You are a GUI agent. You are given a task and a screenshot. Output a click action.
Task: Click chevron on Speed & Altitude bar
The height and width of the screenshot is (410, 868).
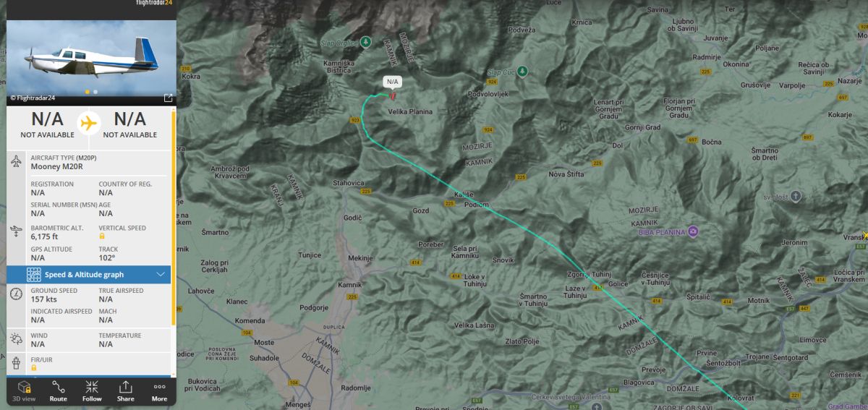pos(161,275)
